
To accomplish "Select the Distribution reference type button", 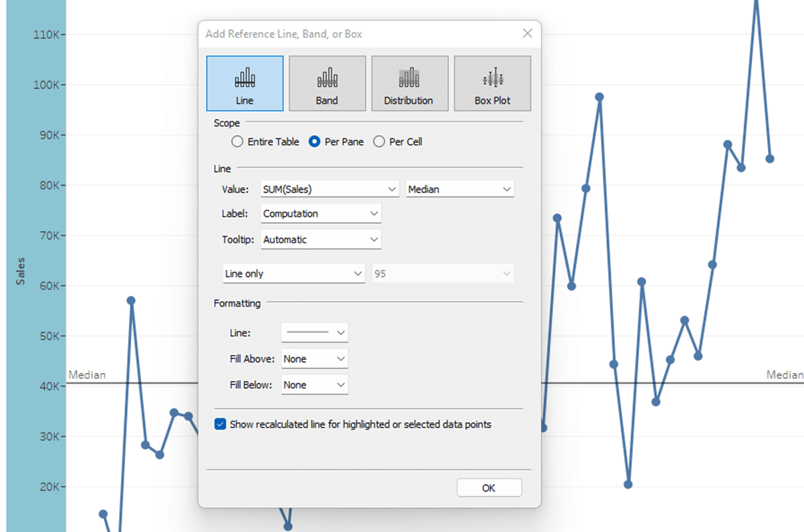I will tap(410, 83).
